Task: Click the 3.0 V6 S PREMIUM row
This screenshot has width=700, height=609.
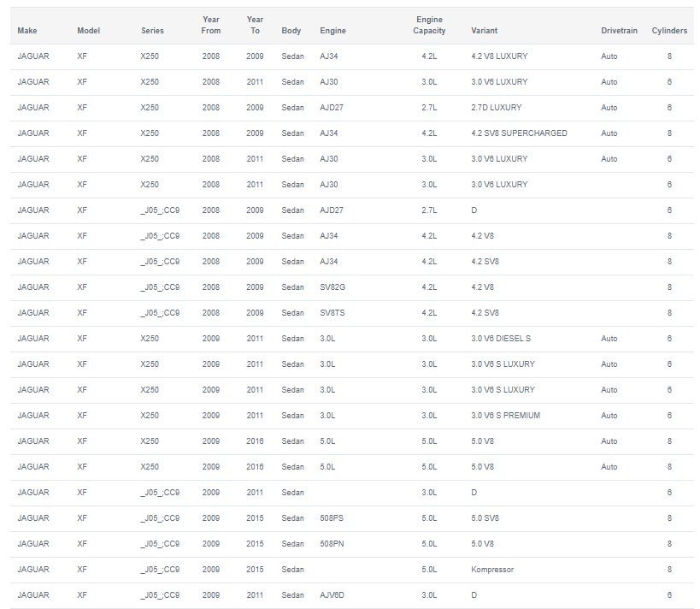Action: pyautogui.click(x=352, y=416)
